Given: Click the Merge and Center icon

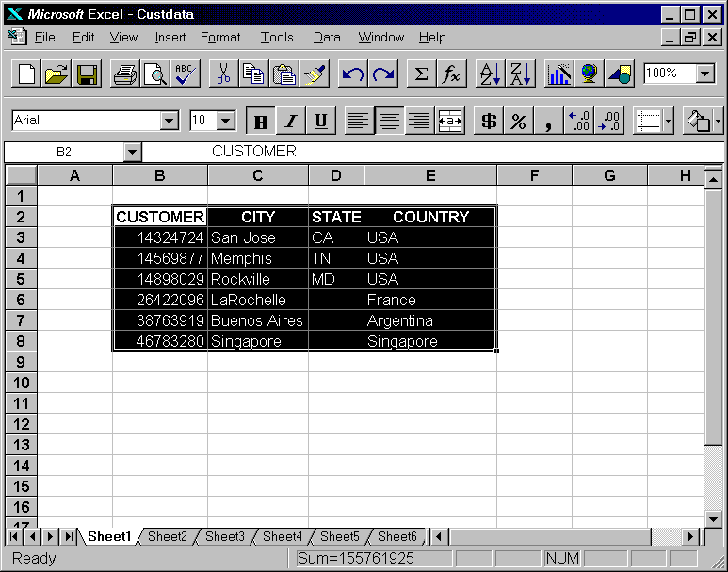Looking at the screenshot, I should coord(450,121).
